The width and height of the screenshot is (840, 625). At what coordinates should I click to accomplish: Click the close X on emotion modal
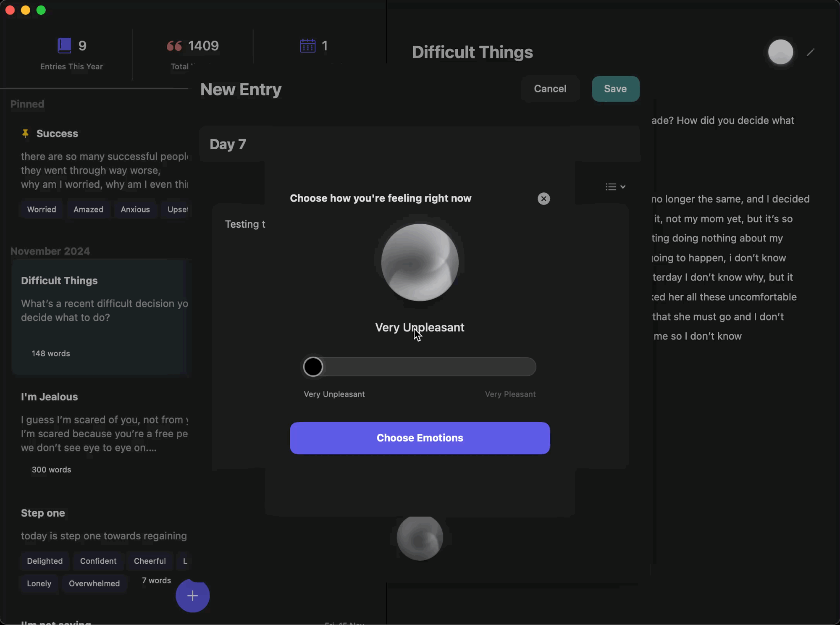(x=543, y=198)
